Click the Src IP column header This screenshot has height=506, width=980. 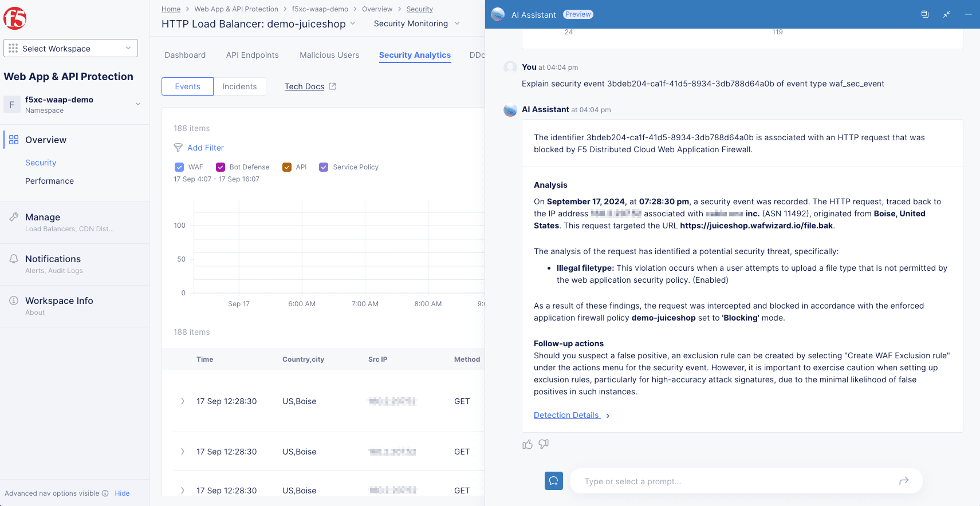(x=377, y=359)
